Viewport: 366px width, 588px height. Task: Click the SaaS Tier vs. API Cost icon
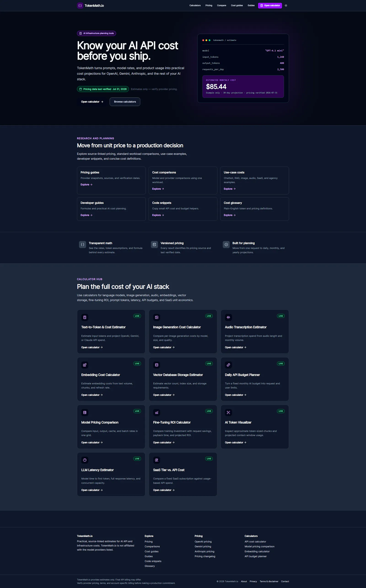coord(157,460)
